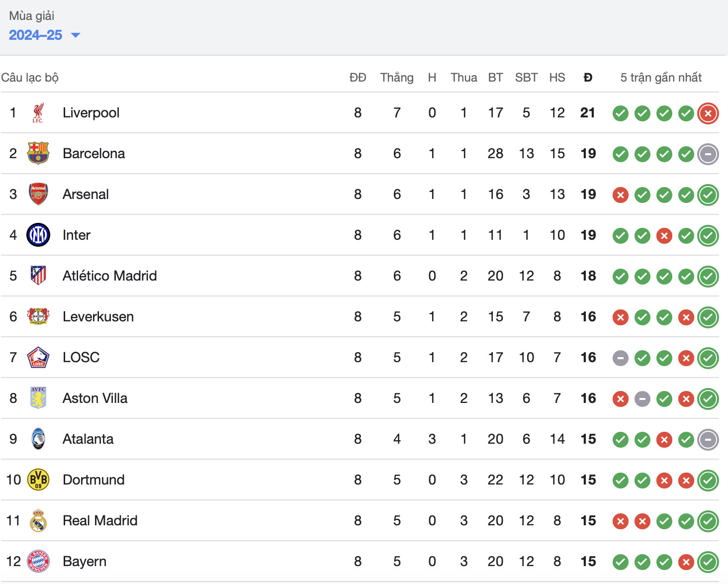Click the Bayern Munich logo
Screen dimensions: 728x584
[x=38, y=562]
